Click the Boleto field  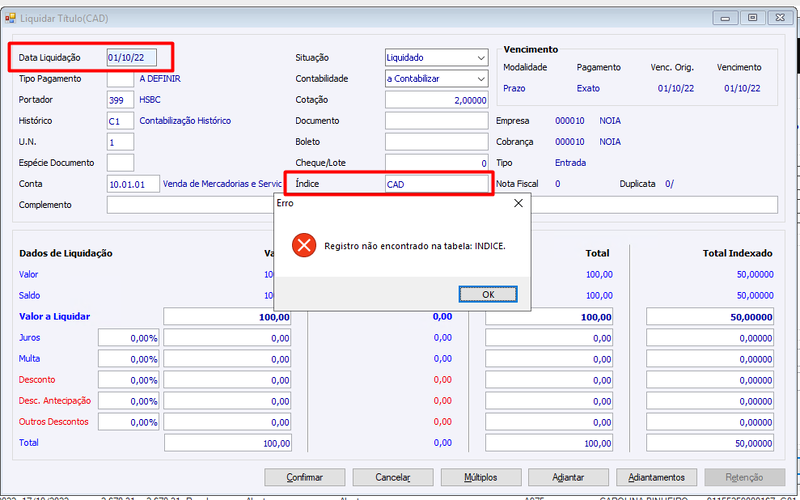(x=437, y=142)
